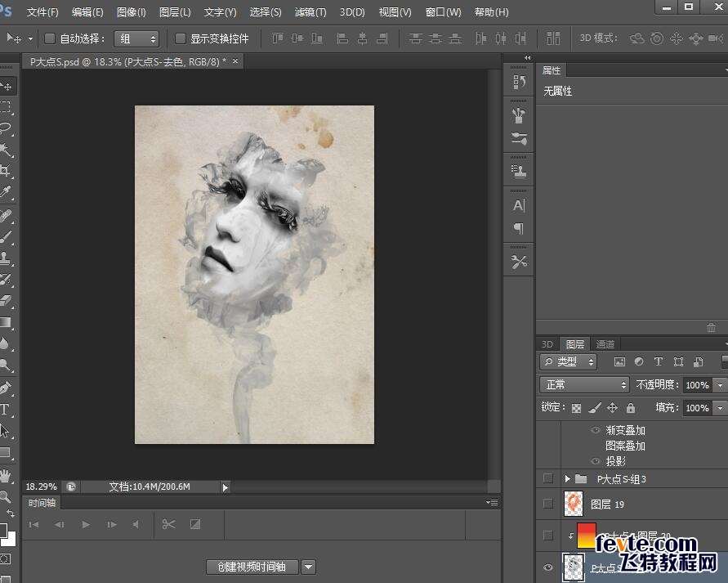Open the 文件(F) menu
Image resolution: width=728 pixels, height=583 pixels.
pyautogui.click(x=42, y=12)
